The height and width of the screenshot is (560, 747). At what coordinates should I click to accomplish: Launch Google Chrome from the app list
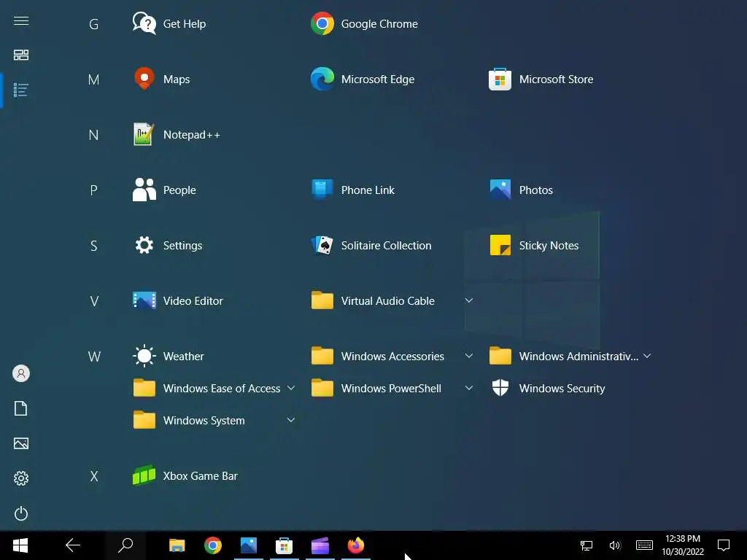364,24
